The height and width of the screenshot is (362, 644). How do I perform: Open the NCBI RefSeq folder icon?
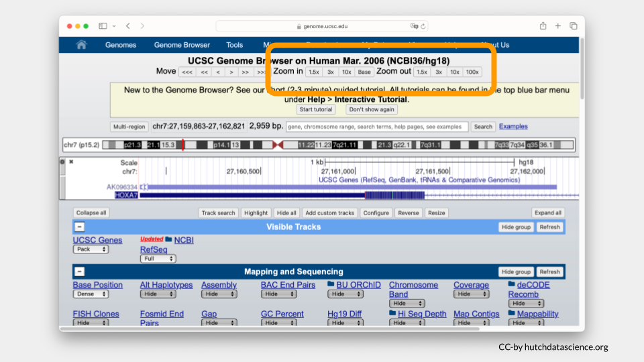tap(168, 239)
